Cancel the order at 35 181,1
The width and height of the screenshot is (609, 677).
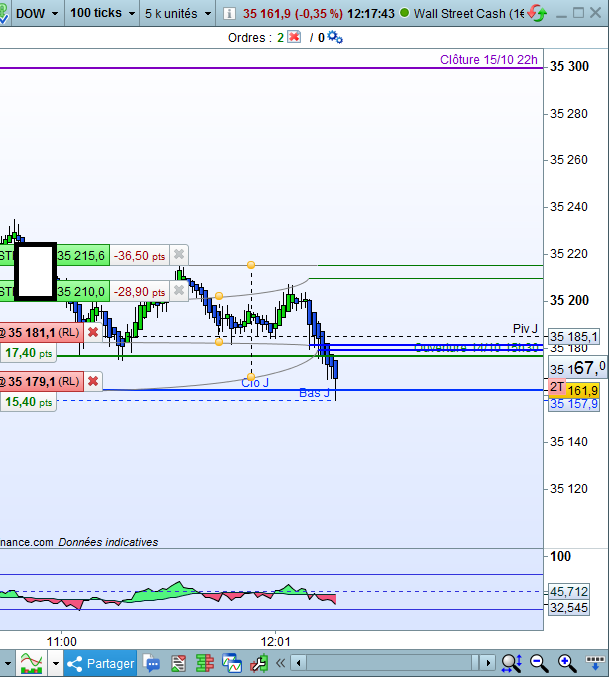click(x=93, y=332)
